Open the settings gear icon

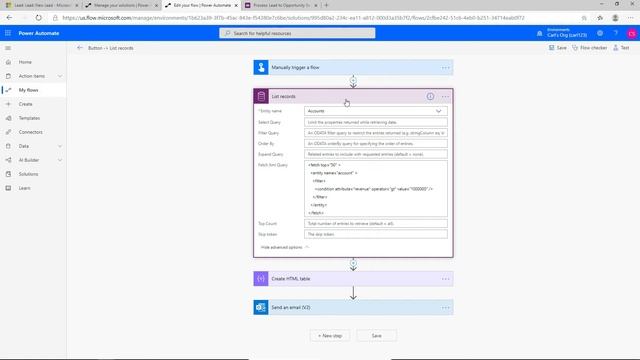click(600, 33)
